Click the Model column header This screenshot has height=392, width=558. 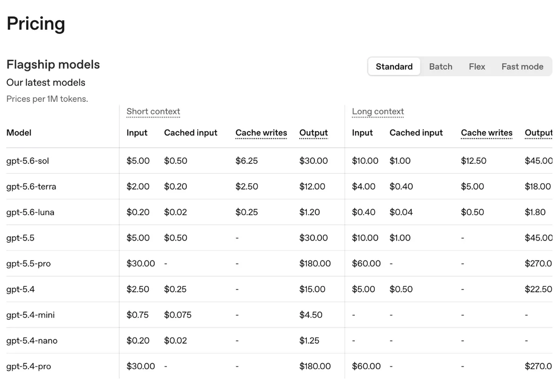[19, 133]
